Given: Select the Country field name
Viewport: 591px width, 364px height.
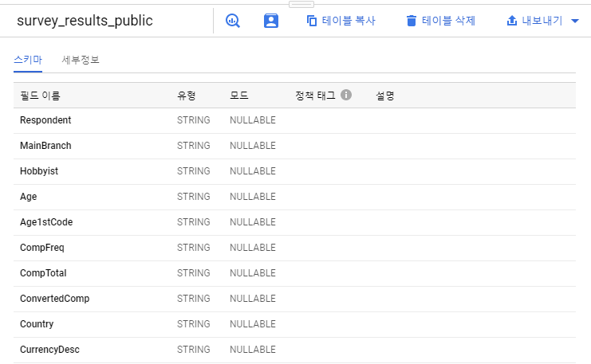Looking at the screenshot, I should click(x=37, y=324).
